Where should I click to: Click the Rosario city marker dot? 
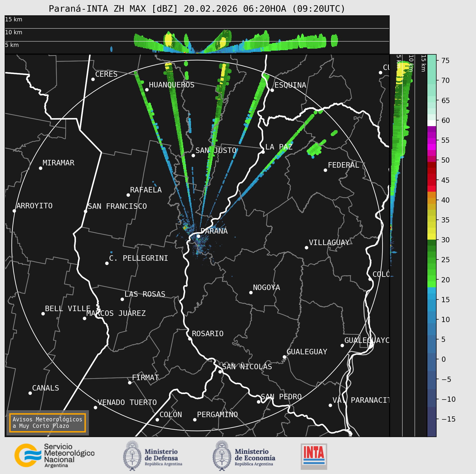click(190, 339)
